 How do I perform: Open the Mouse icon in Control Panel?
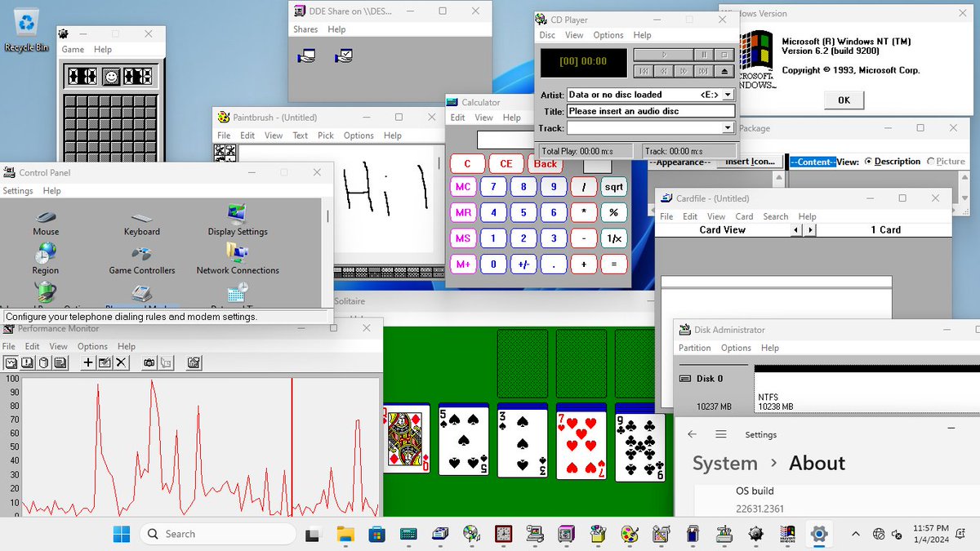click(46, 223)
